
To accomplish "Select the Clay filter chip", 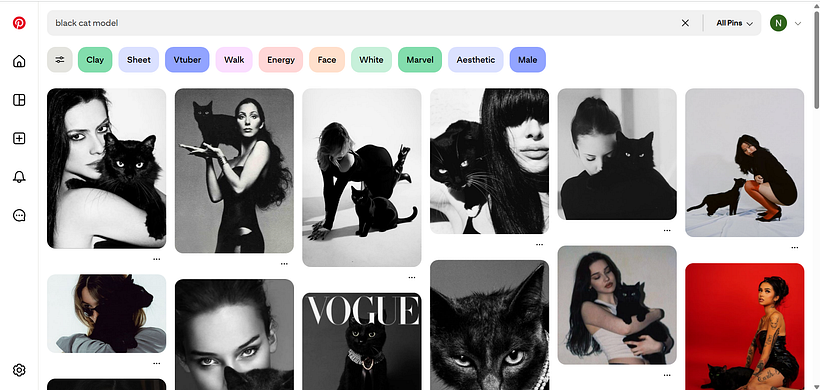I will click(x=95, y=60).
